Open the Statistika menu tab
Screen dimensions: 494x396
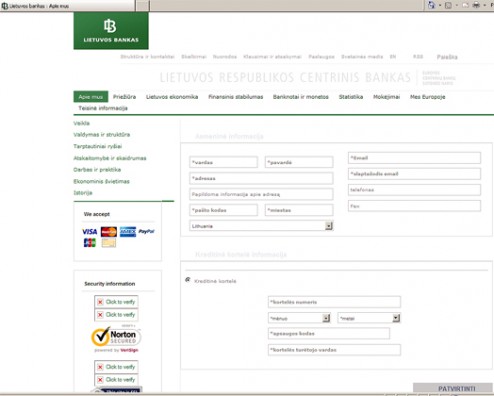tap(351, 97)
